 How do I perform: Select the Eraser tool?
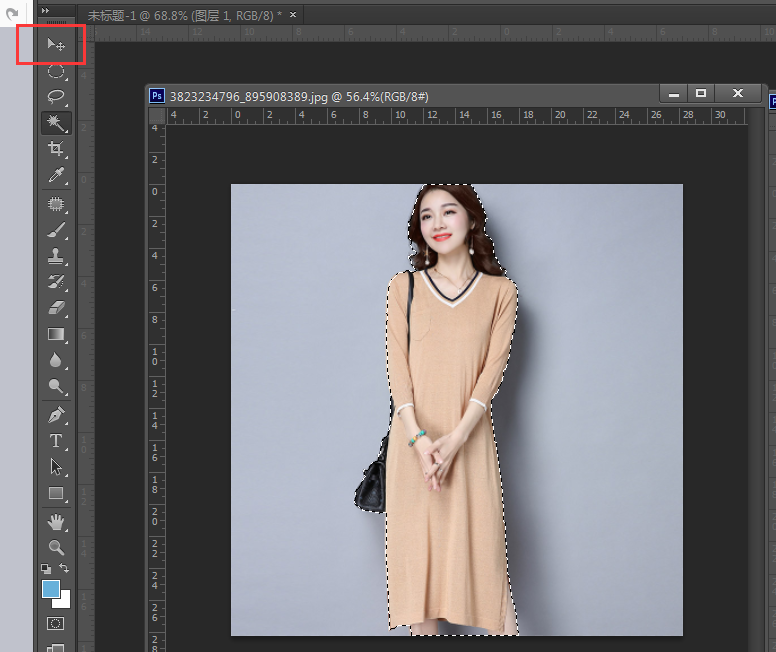tap(56, 308)
